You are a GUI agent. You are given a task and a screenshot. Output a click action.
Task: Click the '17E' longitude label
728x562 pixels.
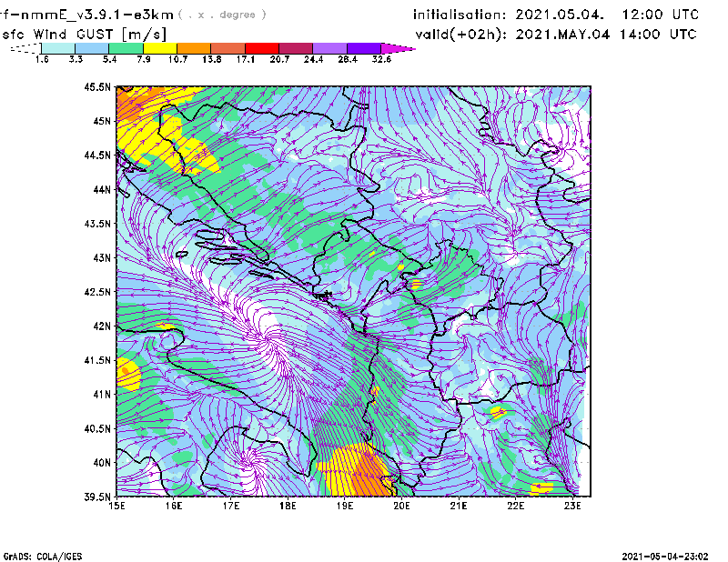pos(231,506)
